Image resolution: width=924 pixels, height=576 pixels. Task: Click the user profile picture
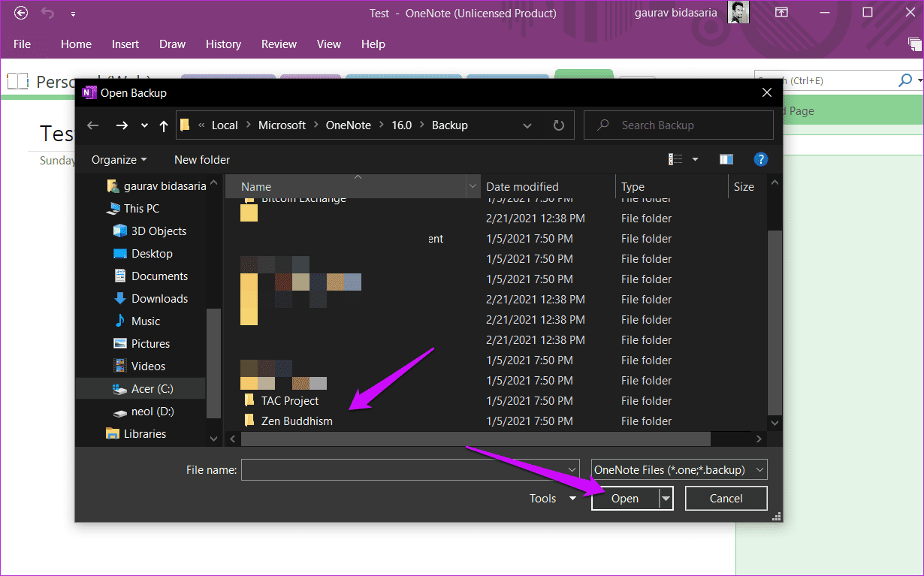pyautogui.click(x=738, y=13)
